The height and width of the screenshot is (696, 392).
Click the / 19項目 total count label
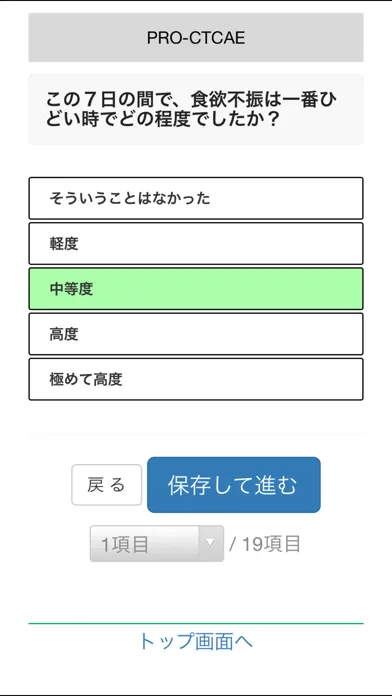pos(265,544)
